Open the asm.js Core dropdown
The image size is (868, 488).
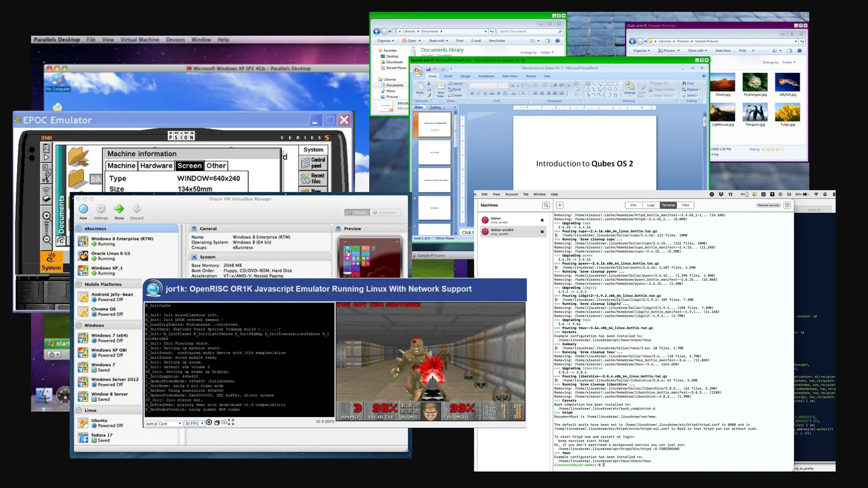pyautogui.click(x=163, y=423)
